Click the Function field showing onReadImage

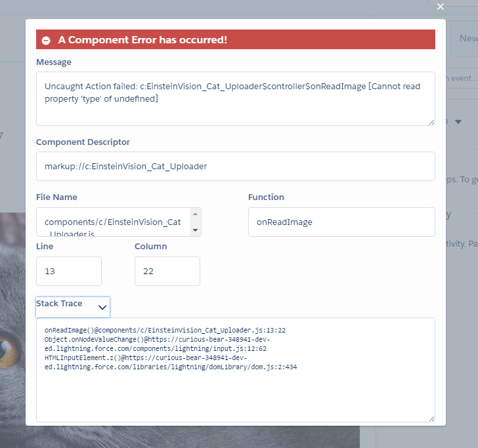click(x=341, y=222)
